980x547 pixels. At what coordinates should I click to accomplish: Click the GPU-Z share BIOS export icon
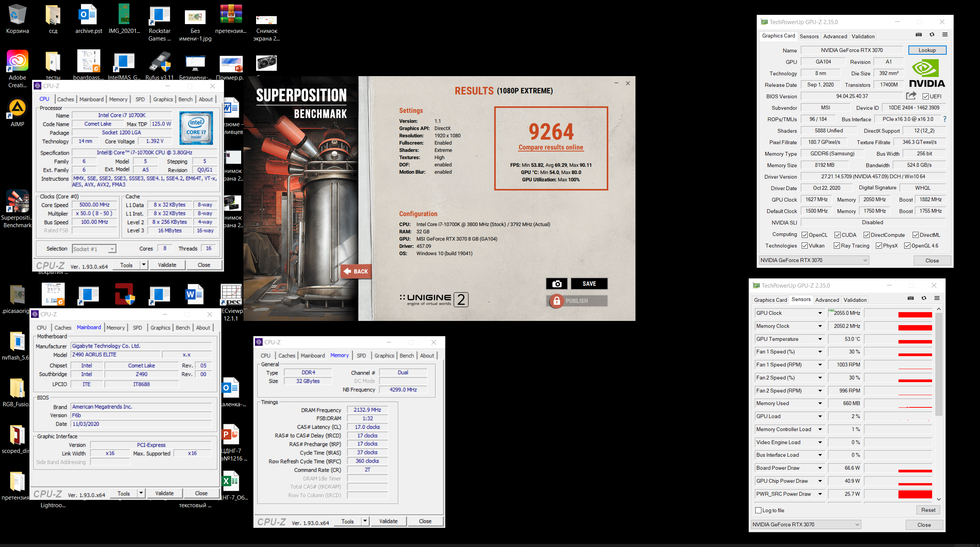pyautogui.click(x=911, y=96)
